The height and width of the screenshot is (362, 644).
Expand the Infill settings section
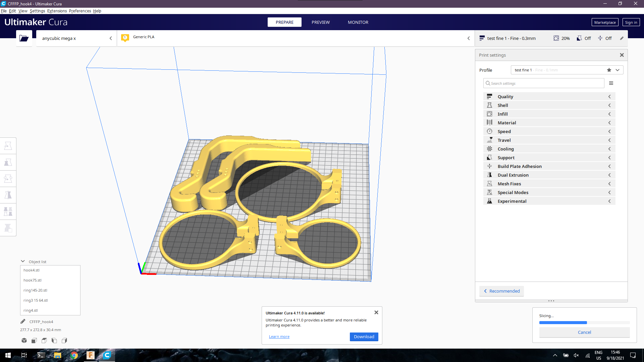point(549,114)
